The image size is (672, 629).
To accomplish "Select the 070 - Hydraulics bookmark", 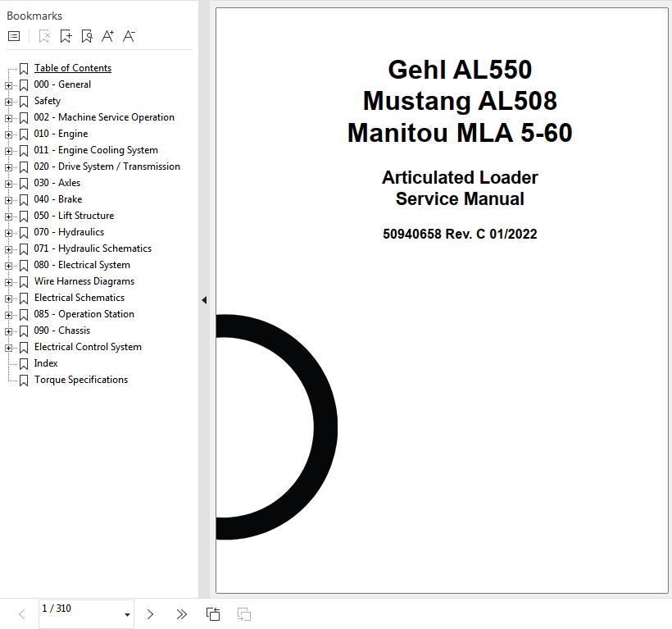I will (x=69, y=232).
